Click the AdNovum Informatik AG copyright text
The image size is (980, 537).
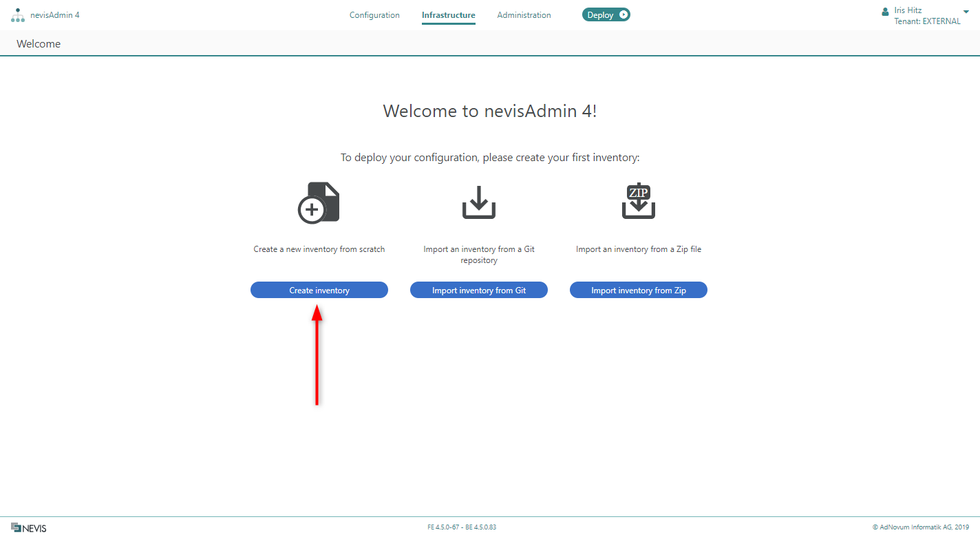[x=921, y=527]
